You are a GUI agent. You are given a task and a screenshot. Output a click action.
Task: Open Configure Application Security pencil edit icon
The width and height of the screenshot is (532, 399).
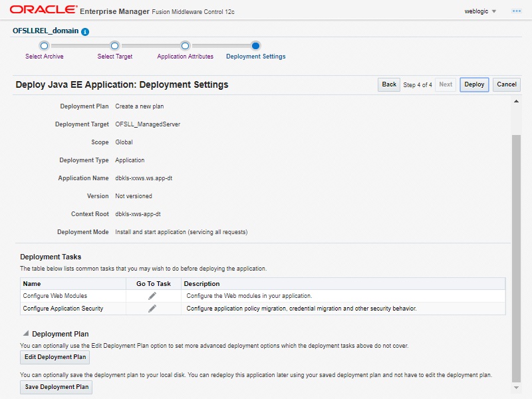pyautogui.click(x=152, y=309)
